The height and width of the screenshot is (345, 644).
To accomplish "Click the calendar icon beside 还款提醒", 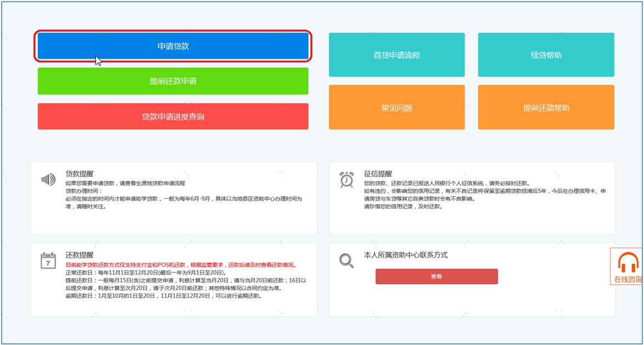I will [48, 261].
